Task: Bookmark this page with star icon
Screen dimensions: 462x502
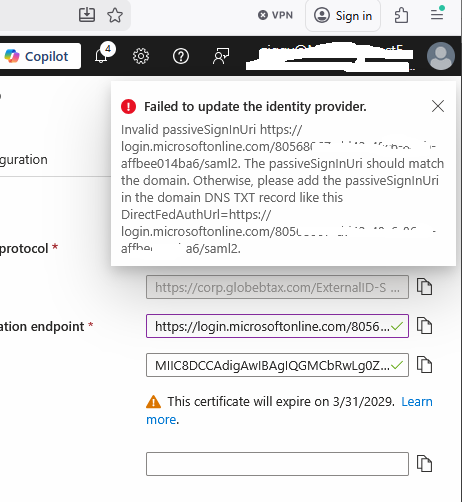Action: (115, 15)
